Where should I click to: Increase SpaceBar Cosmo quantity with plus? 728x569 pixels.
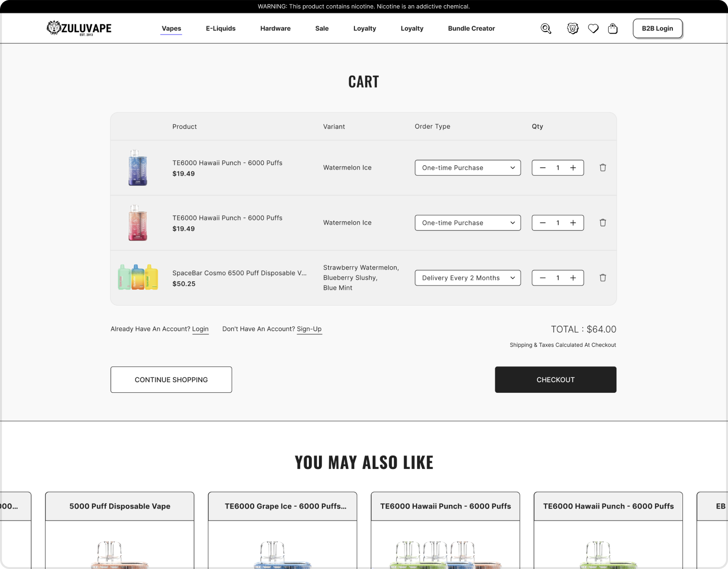pos(573,278)
